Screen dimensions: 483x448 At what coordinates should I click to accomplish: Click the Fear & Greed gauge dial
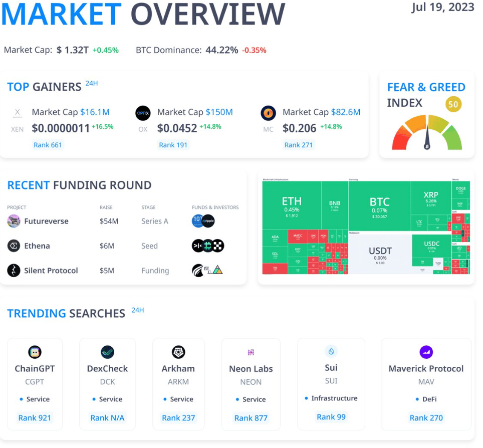pyautogui.click(x=427, y=132)
